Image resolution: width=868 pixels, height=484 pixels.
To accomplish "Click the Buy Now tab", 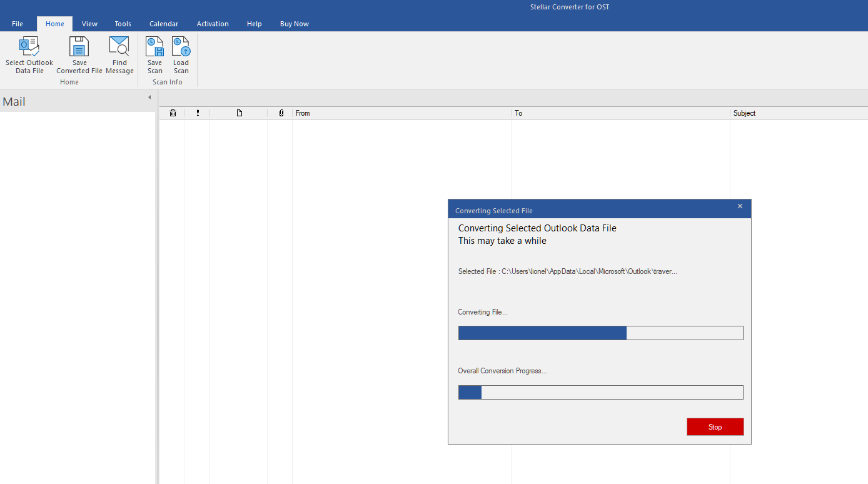I will pos(295,24).
